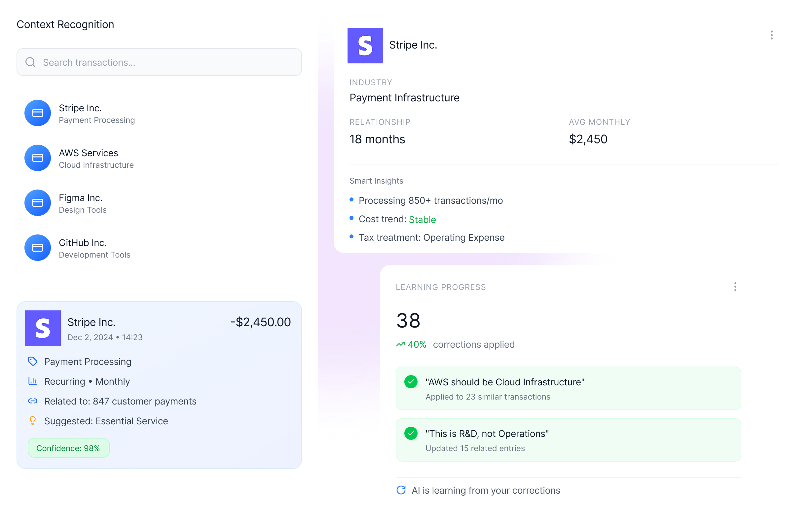Click the Payment Processing tag icon
Screen dimensions: 812x529
click(x=33, y=362)
